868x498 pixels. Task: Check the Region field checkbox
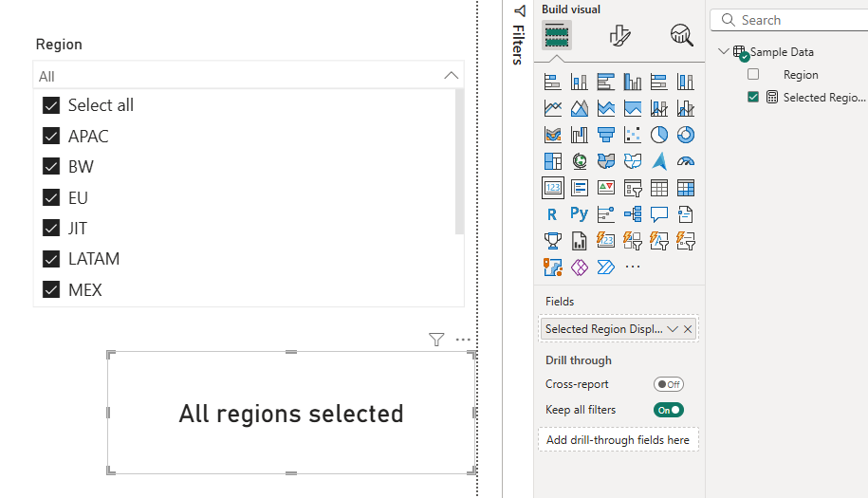pos(753,74)
